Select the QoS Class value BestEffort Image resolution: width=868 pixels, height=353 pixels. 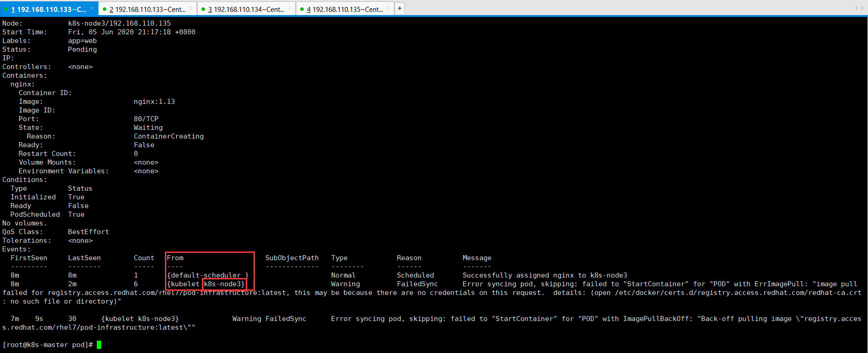89,232
